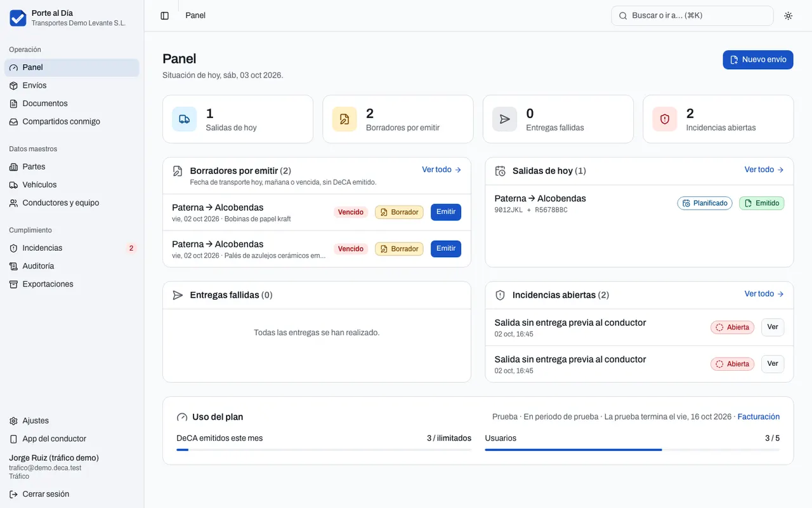Click the Emitido status badge
This screenshot has height=508, width=812.
762,203
